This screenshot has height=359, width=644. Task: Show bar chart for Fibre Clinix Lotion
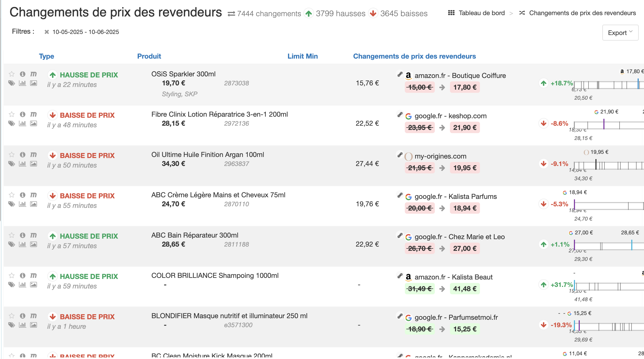pyautogui.click(x=23, y=124)
